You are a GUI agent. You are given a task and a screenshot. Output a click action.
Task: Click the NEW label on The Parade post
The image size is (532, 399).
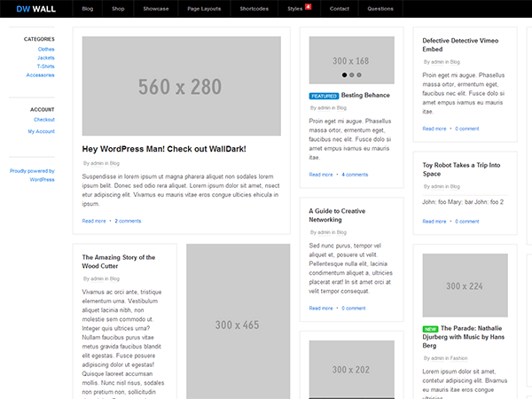coord(430,329)
